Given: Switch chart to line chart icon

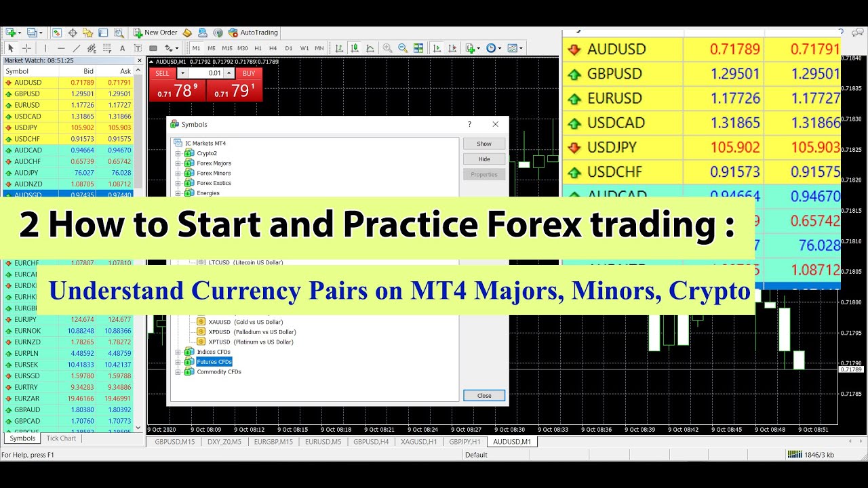Looking at the screenshot, I should [370, 48].
